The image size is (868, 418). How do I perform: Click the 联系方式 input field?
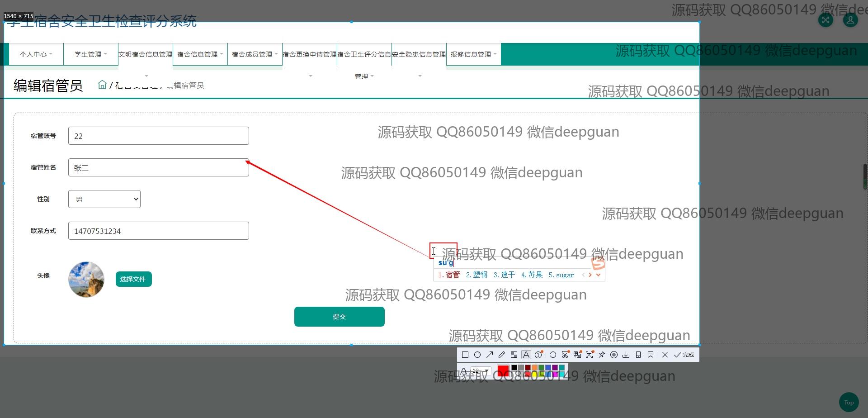159,231
